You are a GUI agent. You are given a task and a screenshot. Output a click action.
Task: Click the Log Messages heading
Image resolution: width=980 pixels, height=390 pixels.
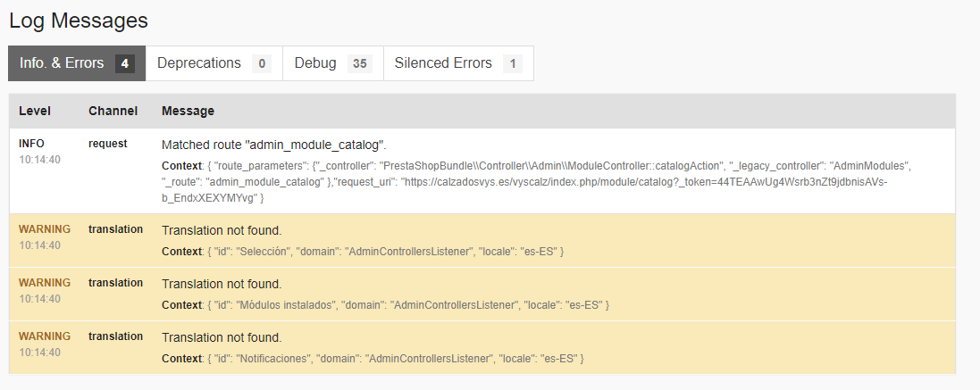[79, 21]
